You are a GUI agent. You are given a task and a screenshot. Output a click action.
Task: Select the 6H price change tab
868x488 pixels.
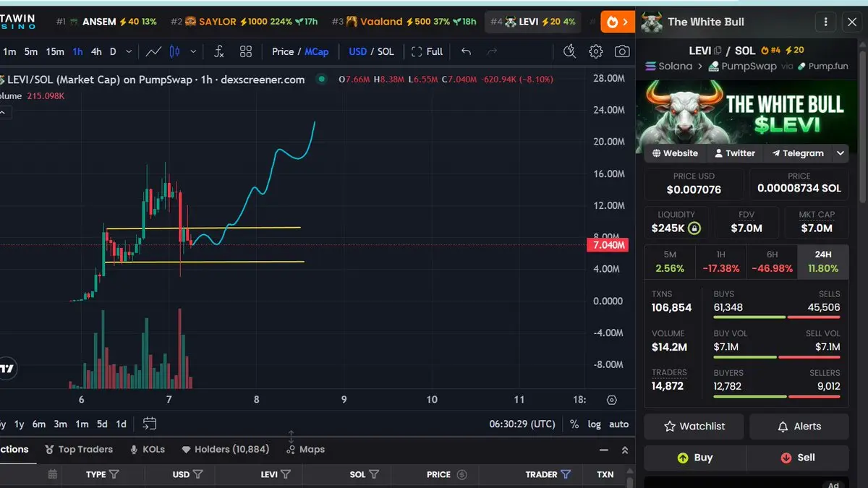pos(772,262)
